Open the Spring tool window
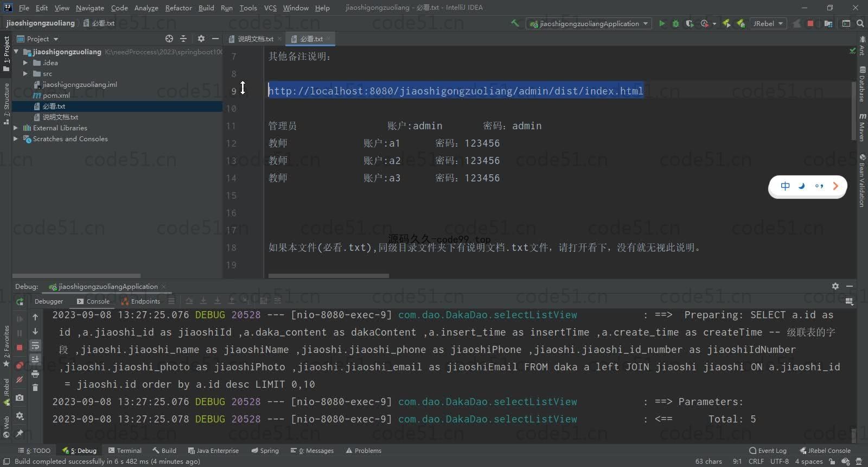This screenshot has width=868, height=467. click(265, 450)
